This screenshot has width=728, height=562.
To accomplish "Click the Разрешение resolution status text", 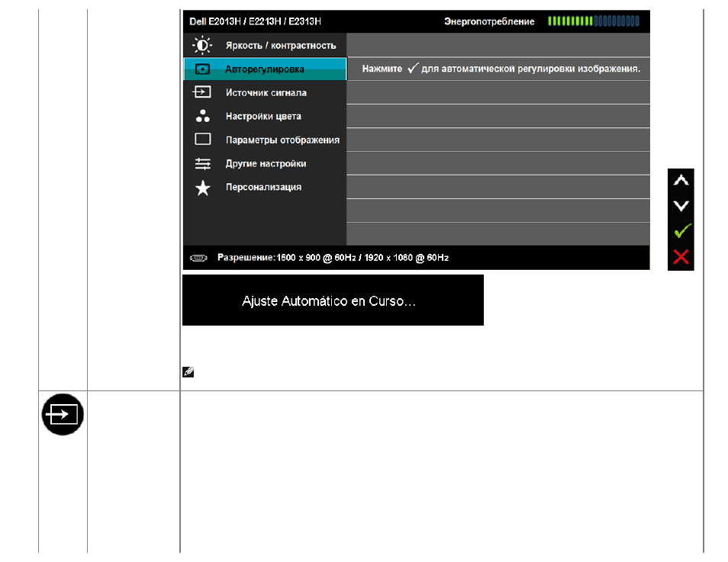I will click(x=333, y=258).
